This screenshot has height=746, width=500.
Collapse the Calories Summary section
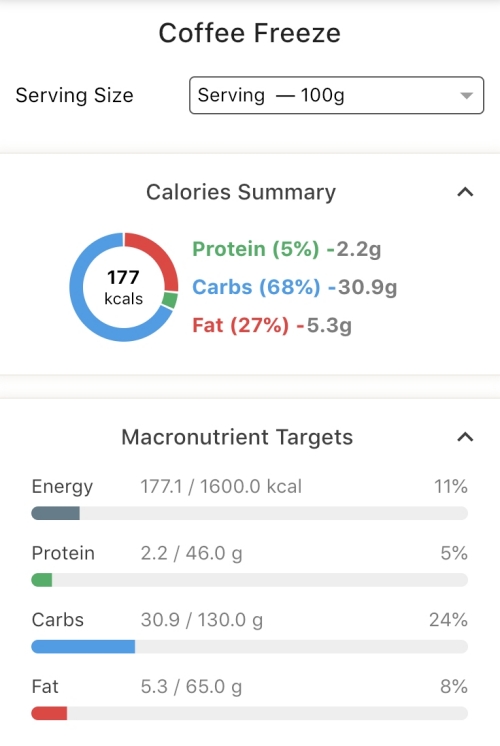point(465,192)
